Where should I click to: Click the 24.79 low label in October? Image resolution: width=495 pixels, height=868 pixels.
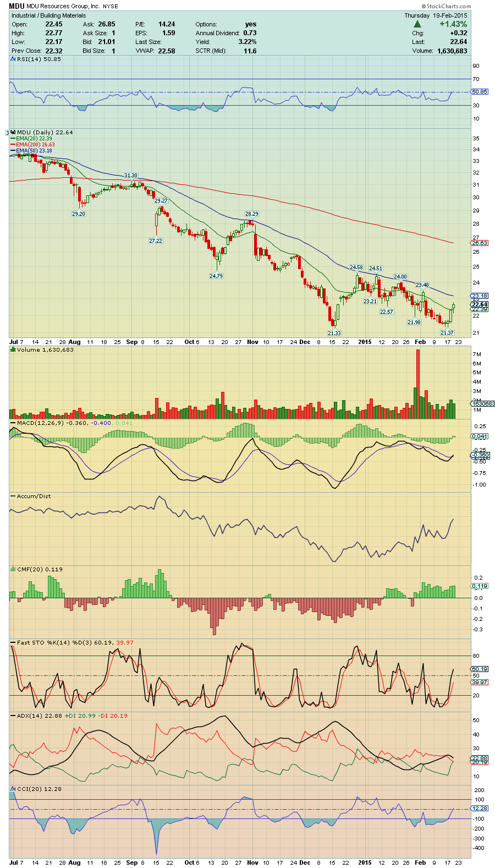click(216, 276)
